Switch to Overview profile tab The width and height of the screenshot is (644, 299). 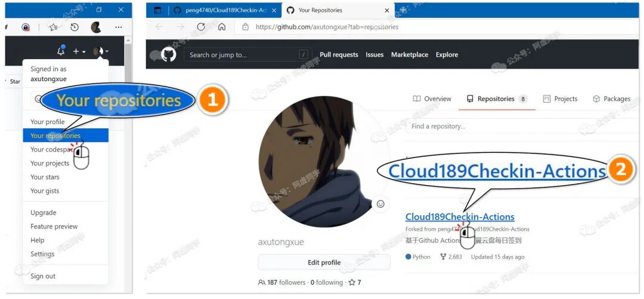[x=432, y=98]
